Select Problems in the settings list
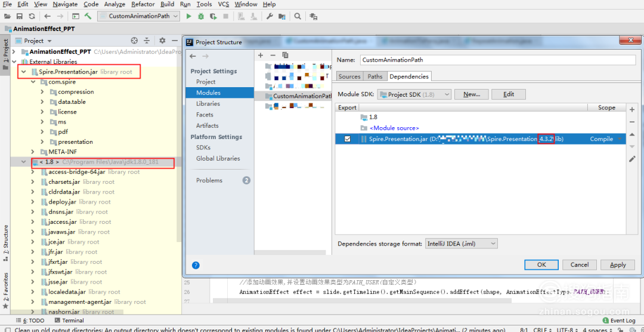 (x=209, y=180)
